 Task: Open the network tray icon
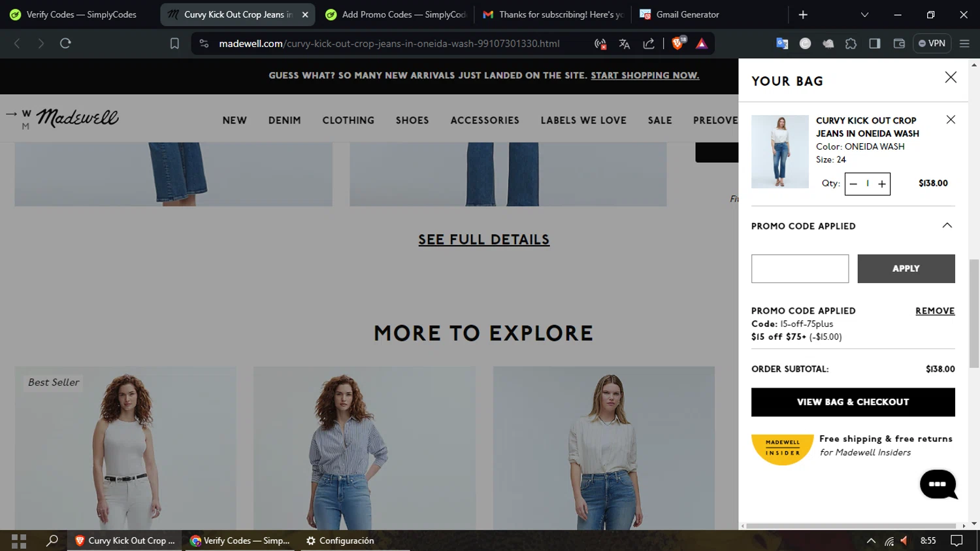889,541
